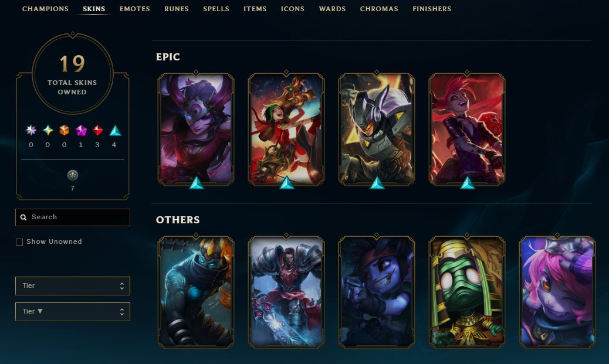Select the purple masked Epic skin card
Image resolution: width=609 pixels, height=364 pixels.
[196, 129]
